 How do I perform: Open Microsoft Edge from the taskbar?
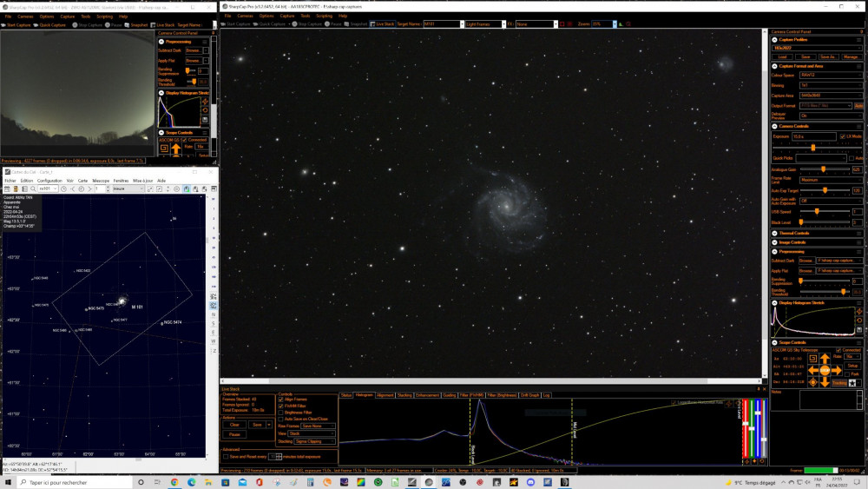192,482
